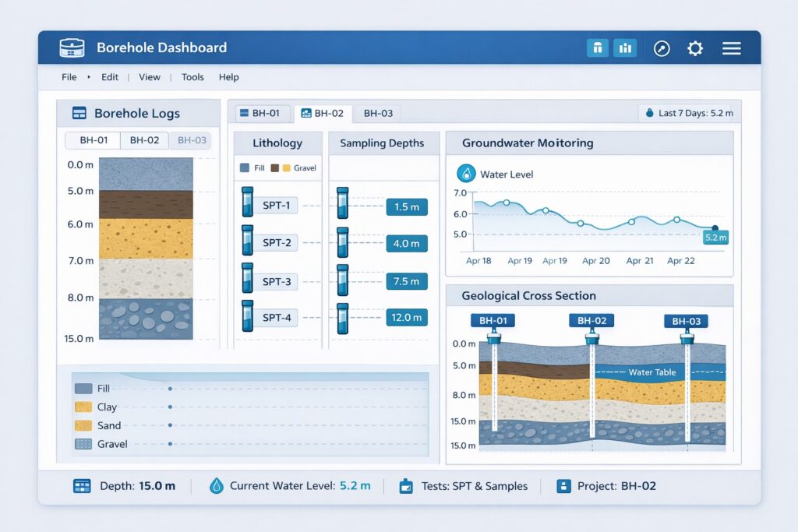Click the sample tube icon beside 1.5 m
The height and width of the screenshot is (532, 798).
pos(343,203)
